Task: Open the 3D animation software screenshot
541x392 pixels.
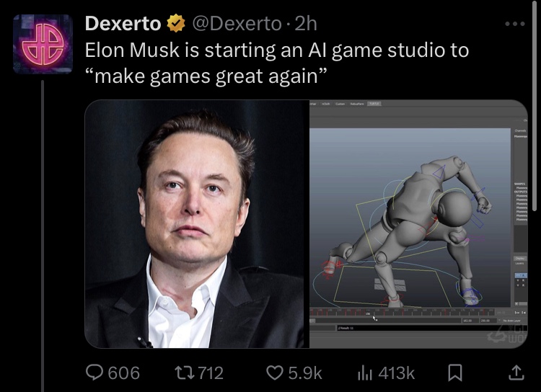Action: pos(418,224)
